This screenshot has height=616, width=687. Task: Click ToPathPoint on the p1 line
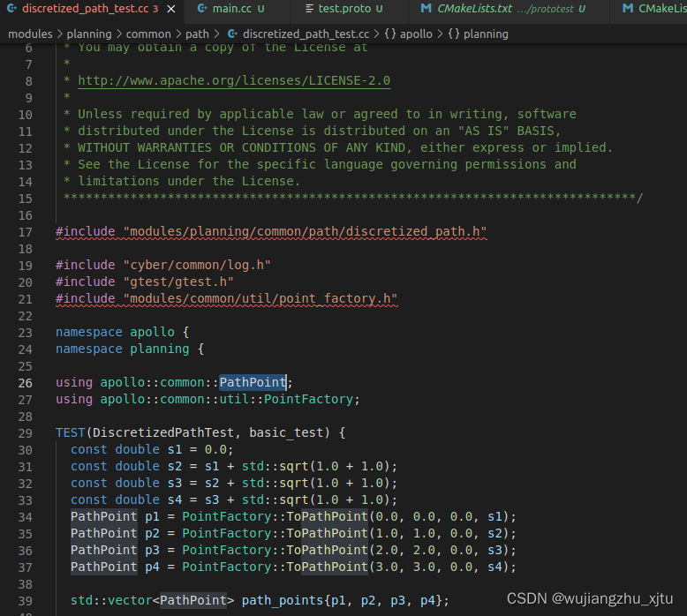pos(328,516)
